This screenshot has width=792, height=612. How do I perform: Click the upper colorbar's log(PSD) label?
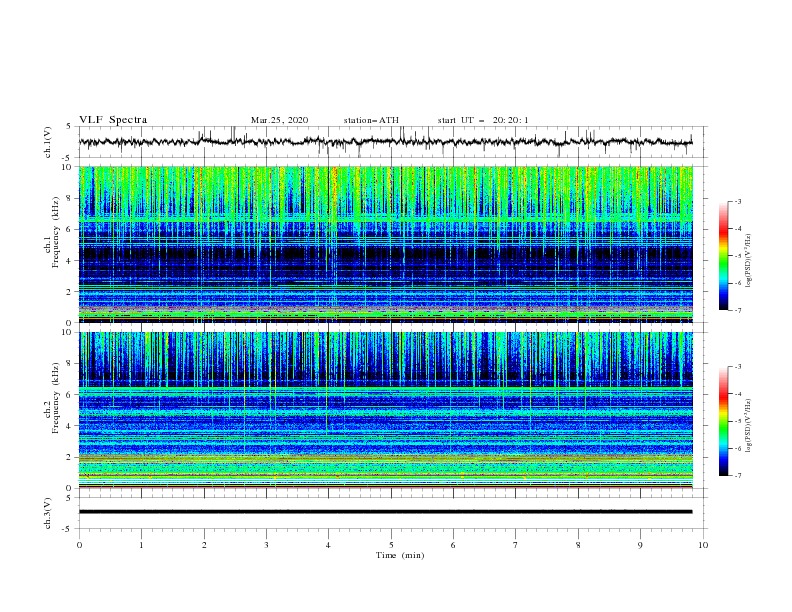tap(748, 261)
